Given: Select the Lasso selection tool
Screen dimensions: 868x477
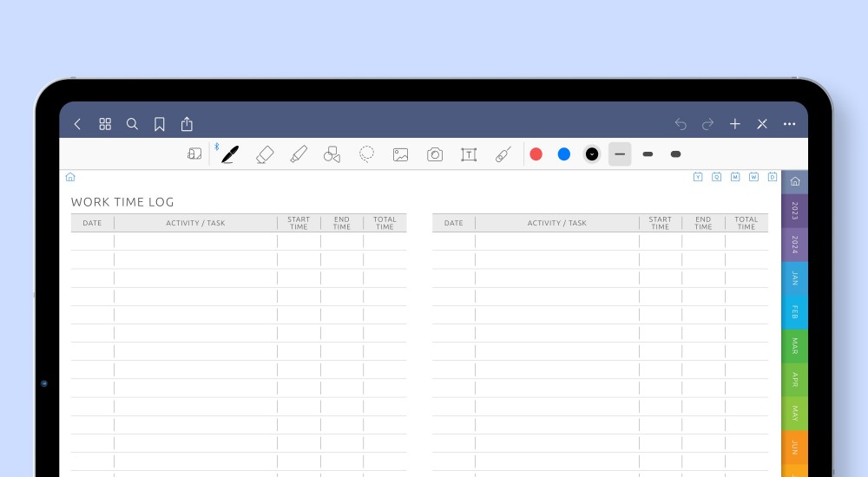Looking at the screenshot, I should (x=366, y=154).
